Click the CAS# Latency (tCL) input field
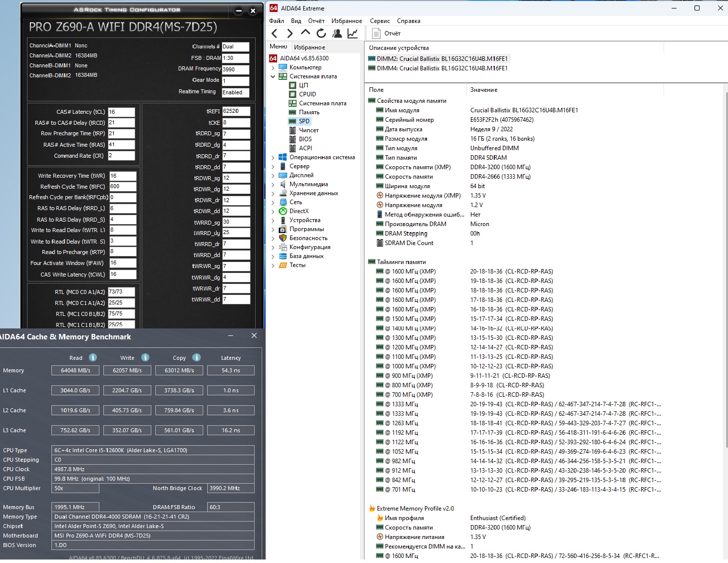 coord(121,112)
